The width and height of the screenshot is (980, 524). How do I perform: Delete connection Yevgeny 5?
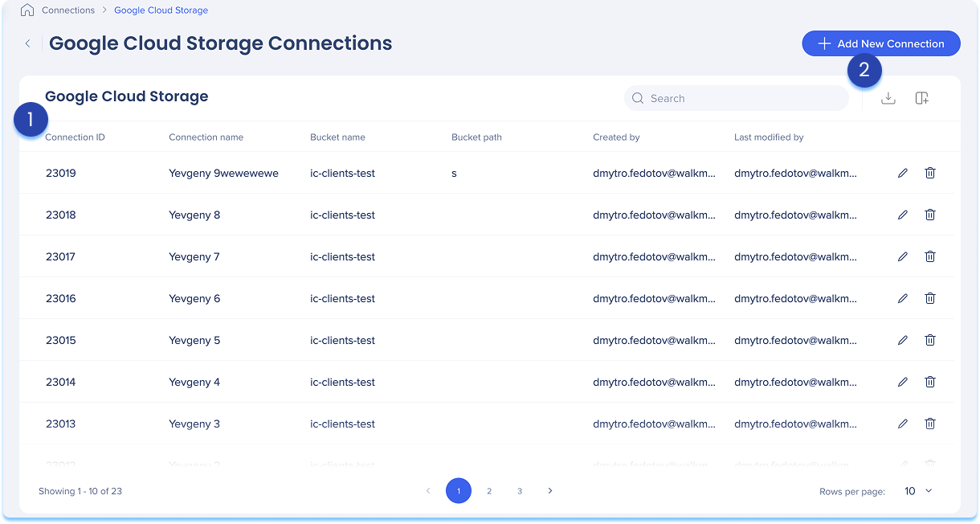(x=930, y=340)
